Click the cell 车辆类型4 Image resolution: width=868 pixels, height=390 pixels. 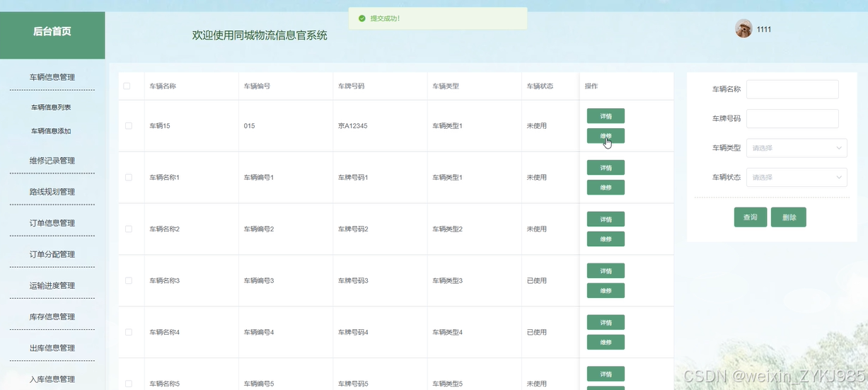447,333
